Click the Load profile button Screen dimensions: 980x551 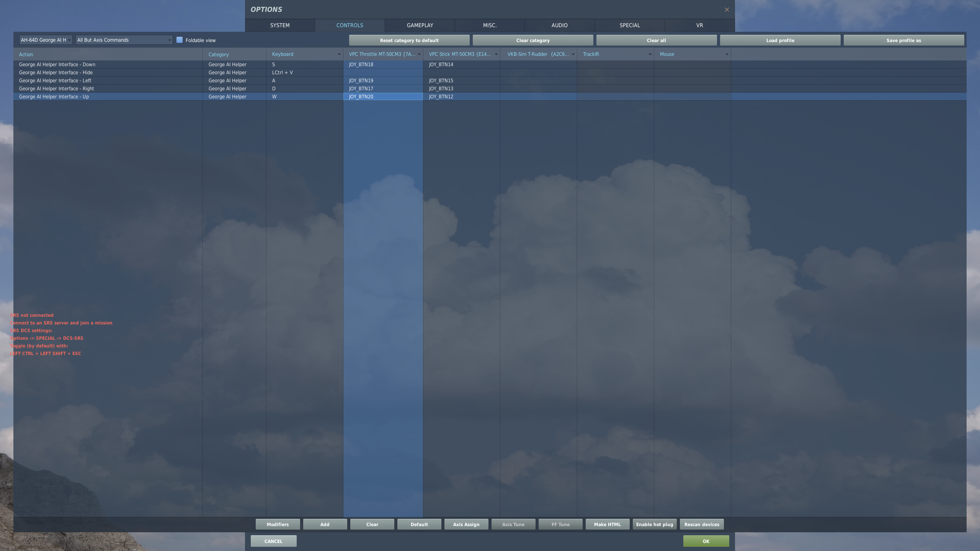(780, 40)
